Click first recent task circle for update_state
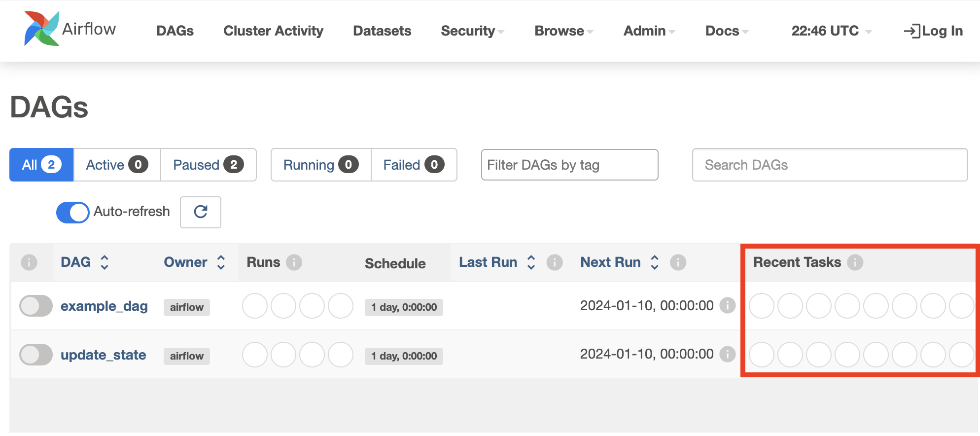This screenshot has width=980, height=436. (x=762, y=355)
